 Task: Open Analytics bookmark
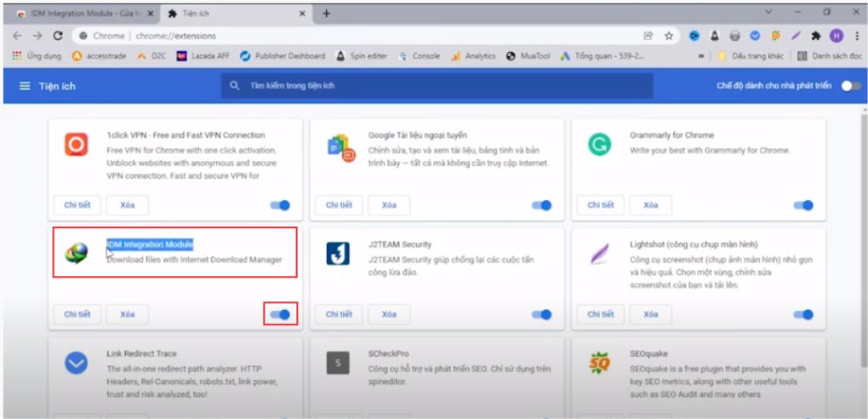473,56
